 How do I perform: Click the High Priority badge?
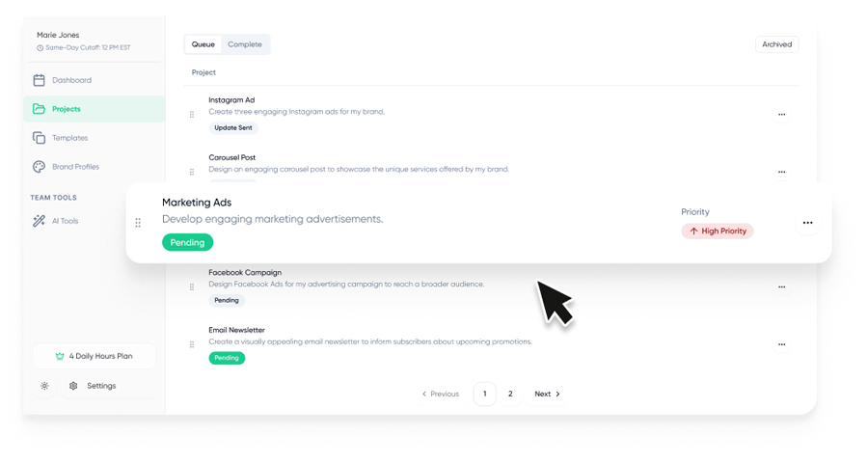point(718,231)
